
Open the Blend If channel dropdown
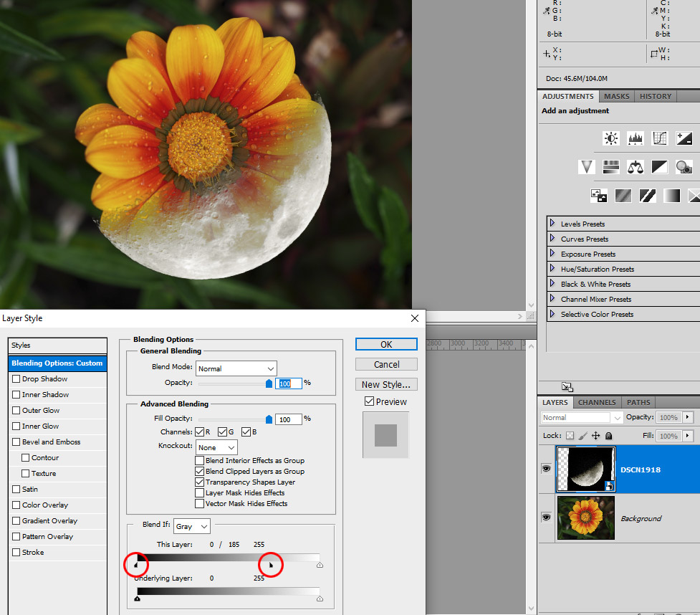tap(191, 526)
